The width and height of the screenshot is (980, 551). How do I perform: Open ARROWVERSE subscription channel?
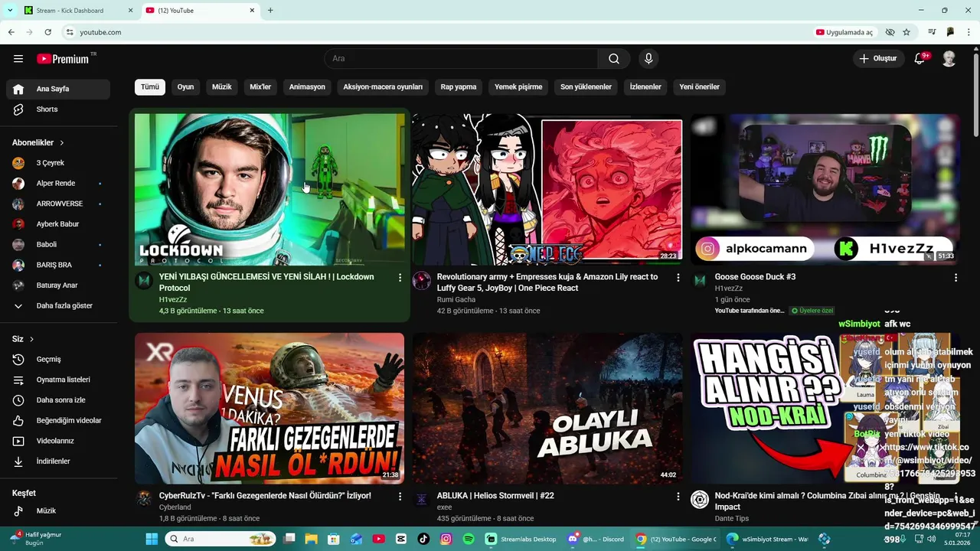[58, 204]
